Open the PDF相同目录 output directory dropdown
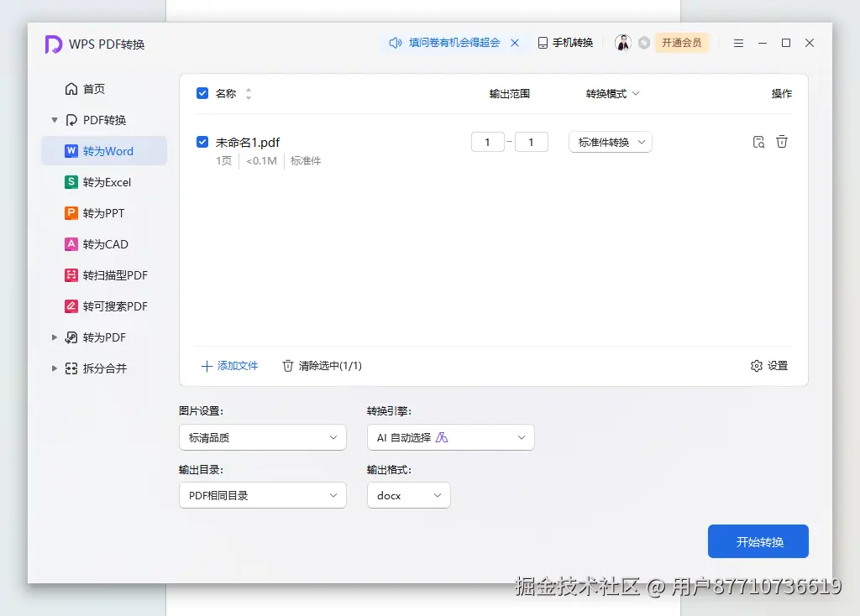 point(263,495)
